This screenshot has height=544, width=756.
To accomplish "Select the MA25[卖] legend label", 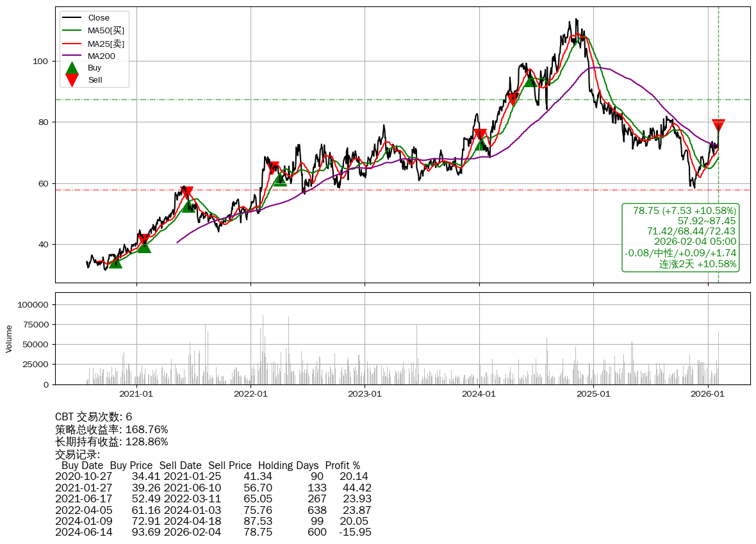I will tap(106, 44).
